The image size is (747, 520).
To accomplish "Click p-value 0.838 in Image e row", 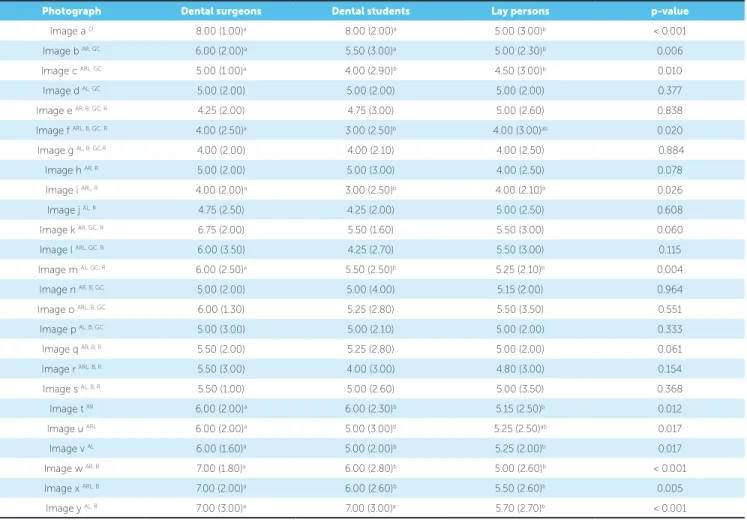I will coord(670,110).
